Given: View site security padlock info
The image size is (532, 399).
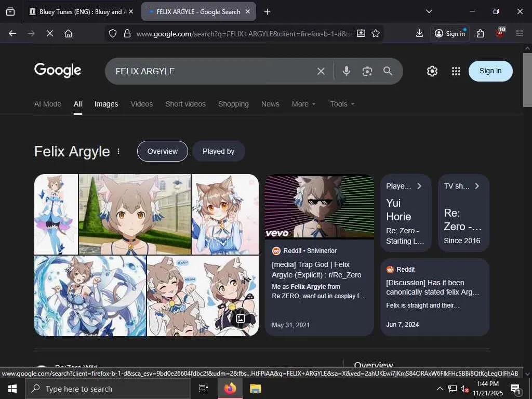Looking at the screenshot, I should tap(127, 33).
